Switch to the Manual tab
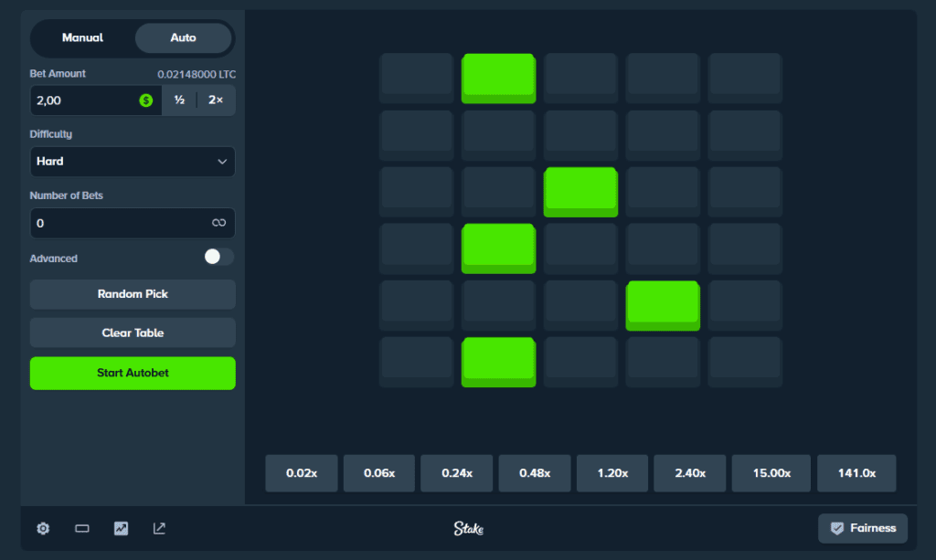This screenshot has height=560, width=936. [x=82, y=38]
